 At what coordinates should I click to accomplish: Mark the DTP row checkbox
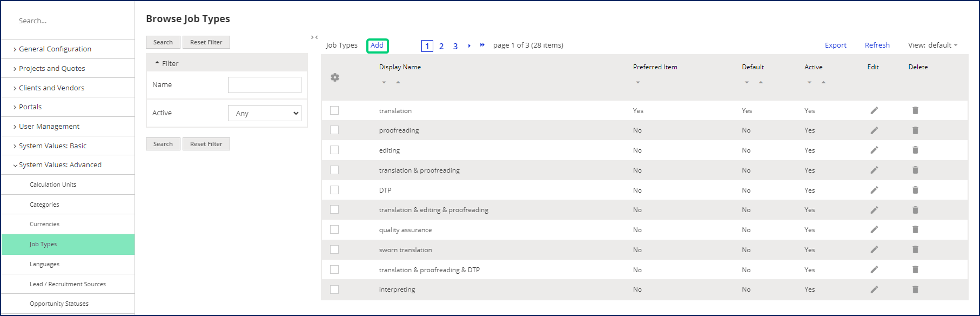point(334,190)
